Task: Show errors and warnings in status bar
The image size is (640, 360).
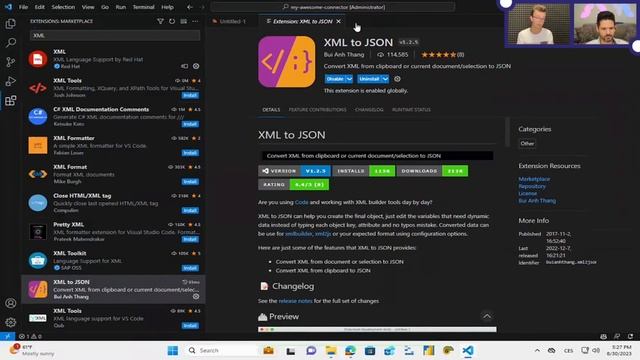Action: click(x=30, y=336)
